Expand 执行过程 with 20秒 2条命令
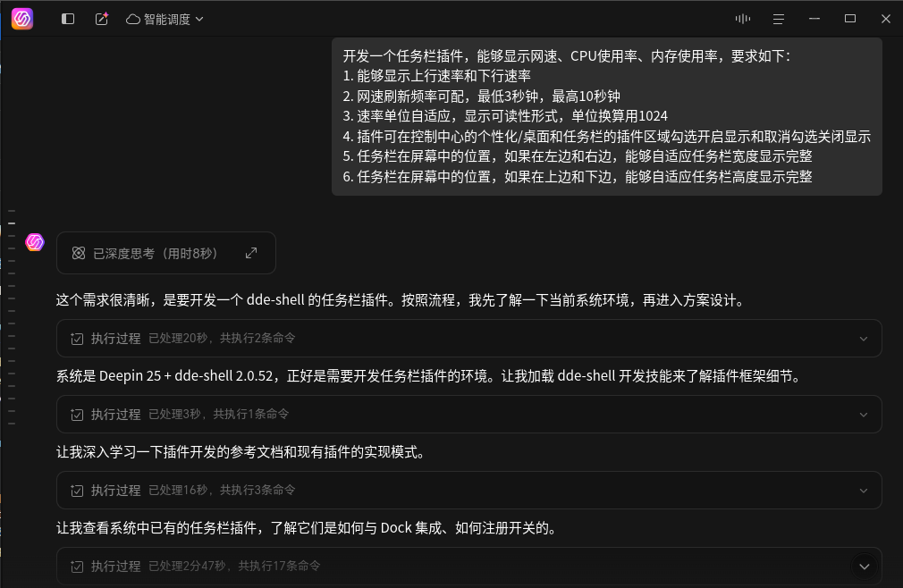 (x=468, y=339)
